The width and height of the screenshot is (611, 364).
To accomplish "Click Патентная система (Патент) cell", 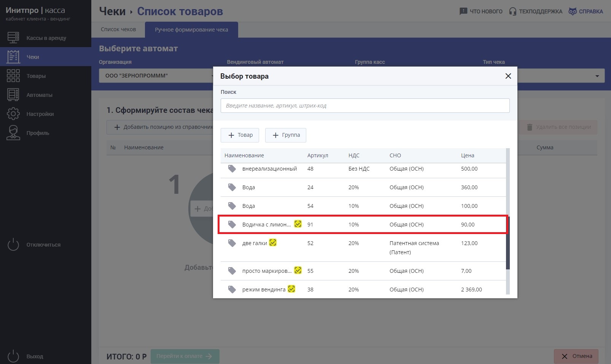I will (x=414, y=248).
